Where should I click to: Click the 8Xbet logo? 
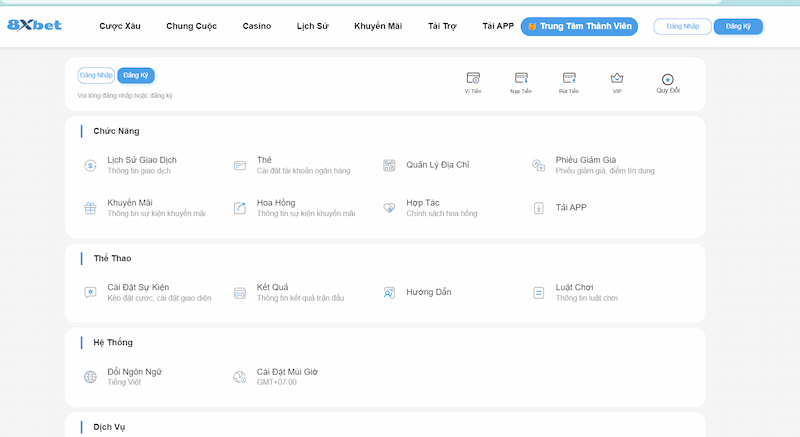coord(35,24)
